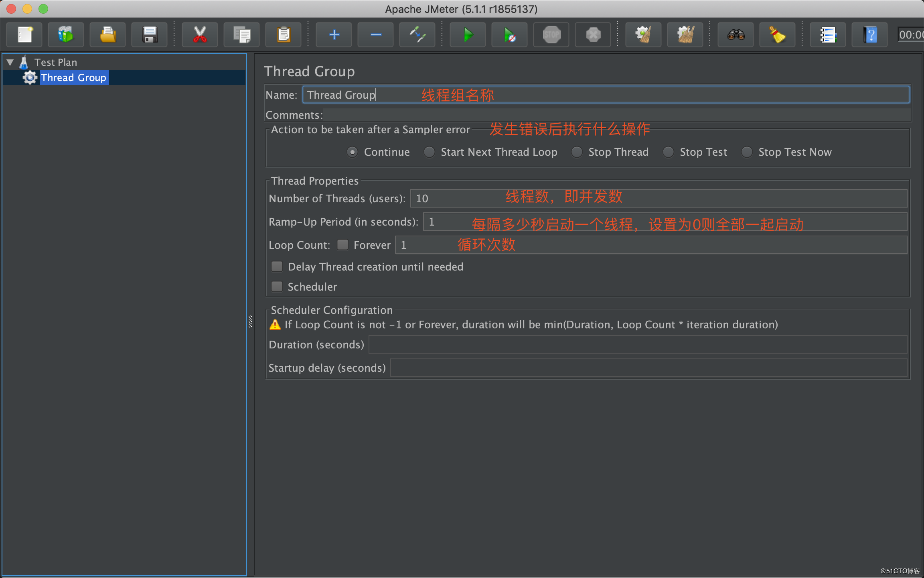924x578 pixels.
Task: Start the test with green play icon
Action: click(468, 35)
